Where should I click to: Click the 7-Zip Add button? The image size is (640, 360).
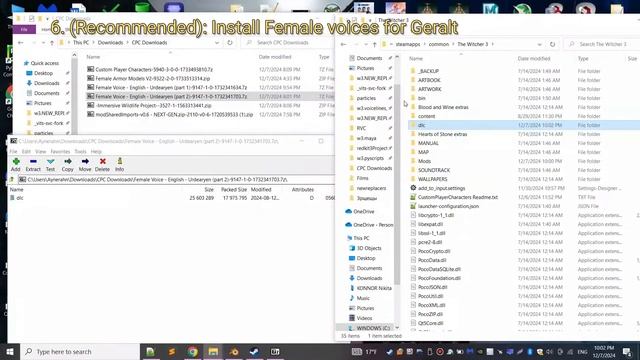16,164
